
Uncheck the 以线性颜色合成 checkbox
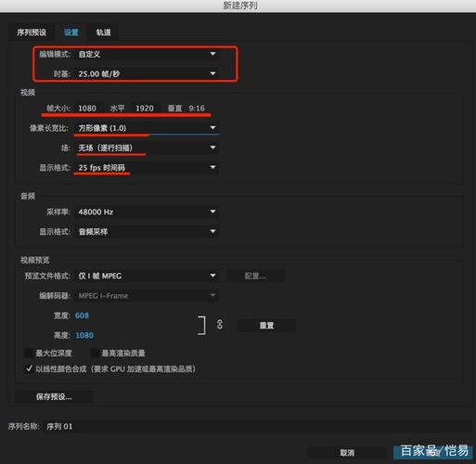pyautogui.click(x=29, y=368)
